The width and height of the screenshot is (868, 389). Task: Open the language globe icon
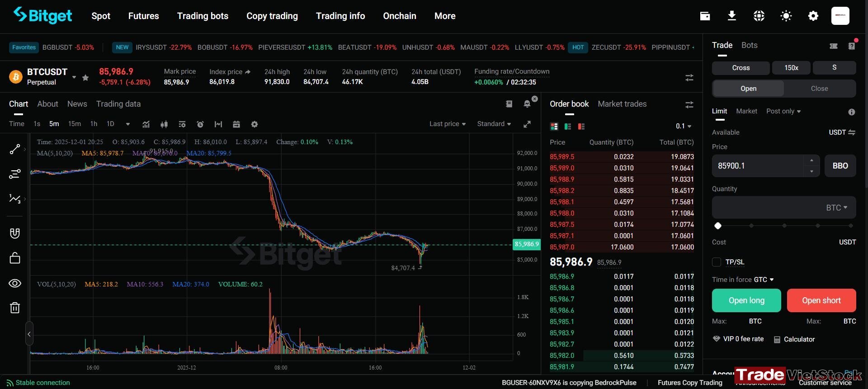point(759,16)
